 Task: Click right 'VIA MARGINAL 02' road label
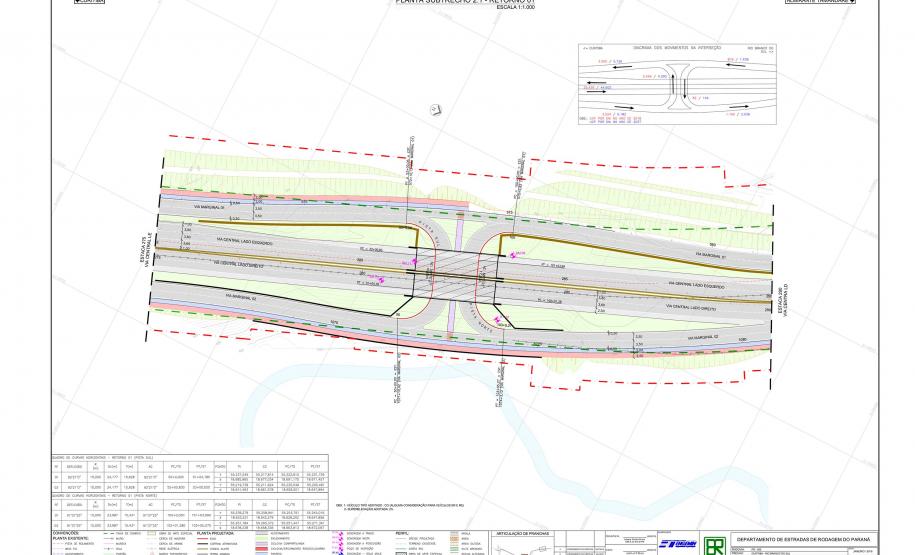pyautogui.click(x=703, y=337)
